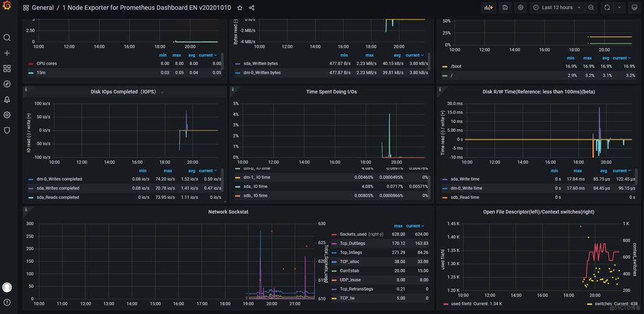This screenshot has height=314, width=644.
Task: Open the Alerting bell icon
Action: tap(7, 99)
